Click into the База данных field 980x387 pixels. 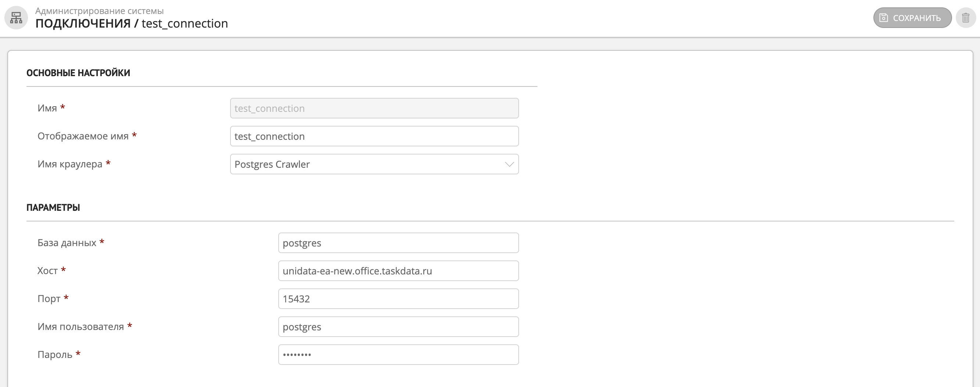(x=398, y=243)
